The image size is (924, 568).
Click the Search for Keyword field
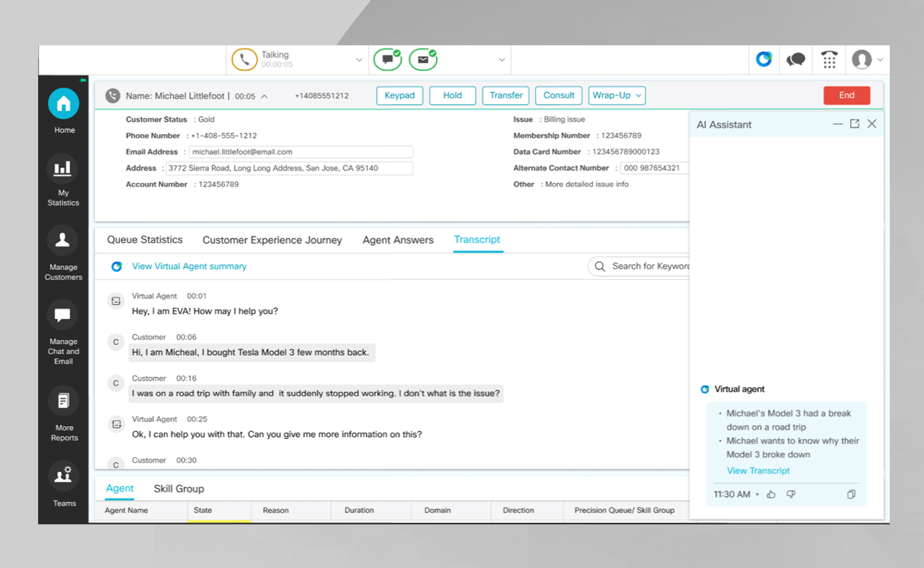click(x=647, y=266)
